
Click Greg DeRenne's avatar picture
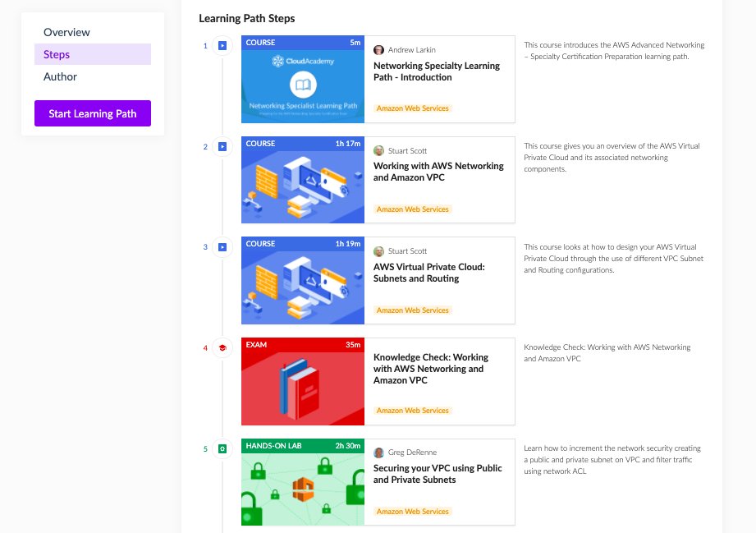(378, 453)
